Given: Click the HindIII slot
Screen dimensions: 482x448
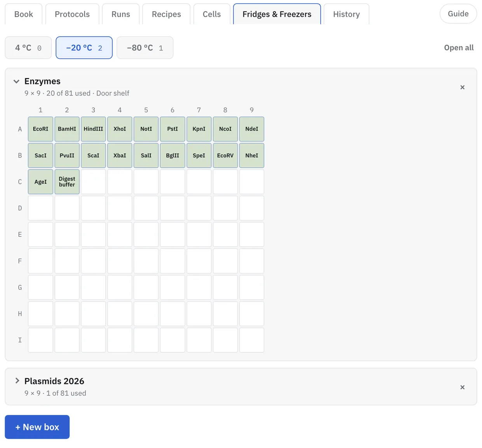Looking at the screenshot, I should (93, 129).
